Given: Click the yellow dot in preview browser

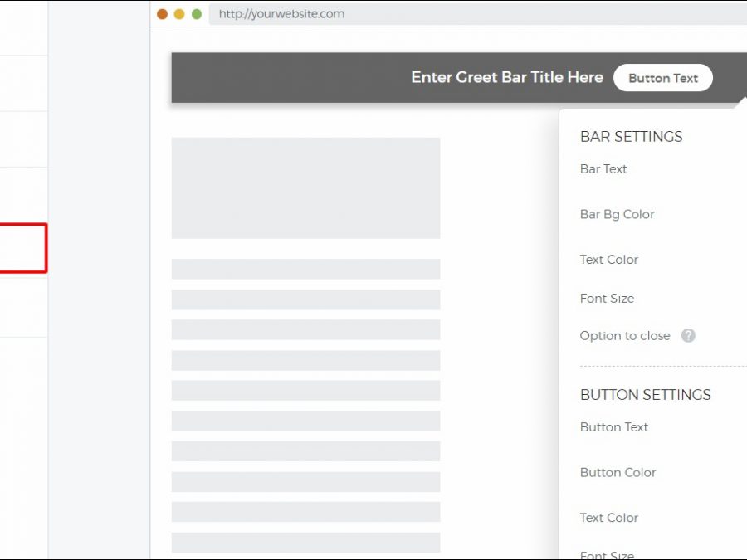Looking at the screenshot, I should tap(179, 14).
